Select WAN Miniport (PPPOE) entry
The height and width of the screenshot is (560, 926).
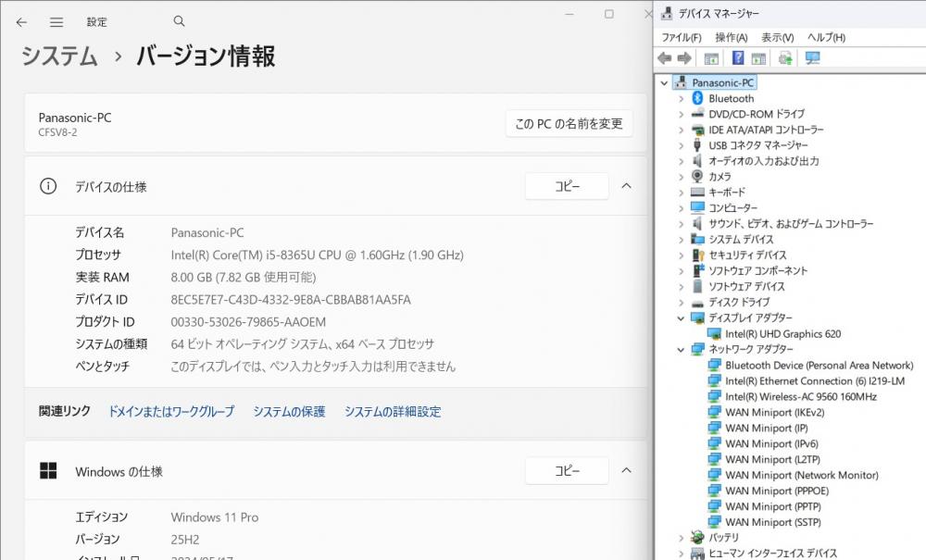tap(777, 491)
